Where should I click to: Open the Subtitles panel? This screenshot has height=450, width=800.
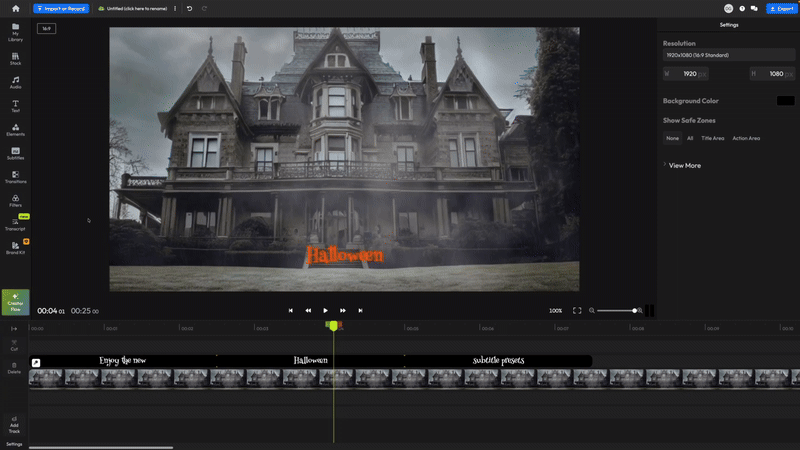click(x=15, y=153)
